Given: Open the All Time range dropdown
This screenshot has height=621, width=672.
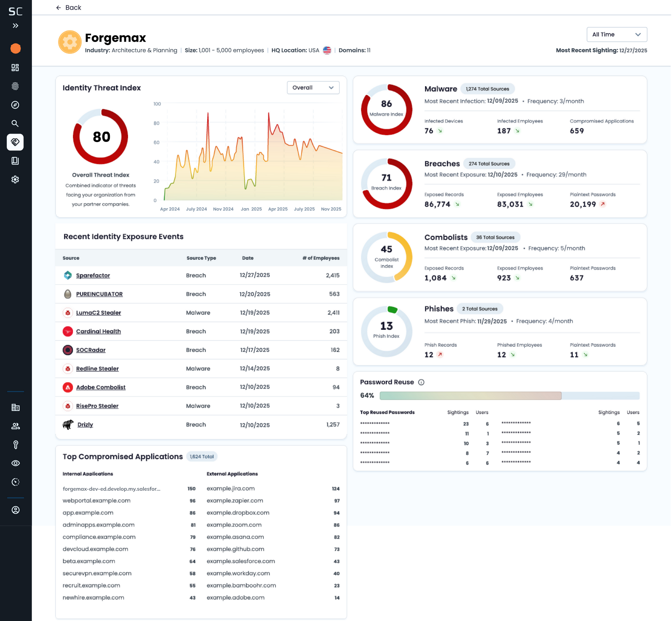Looking at the screenshot, I should tap(616, 34).
